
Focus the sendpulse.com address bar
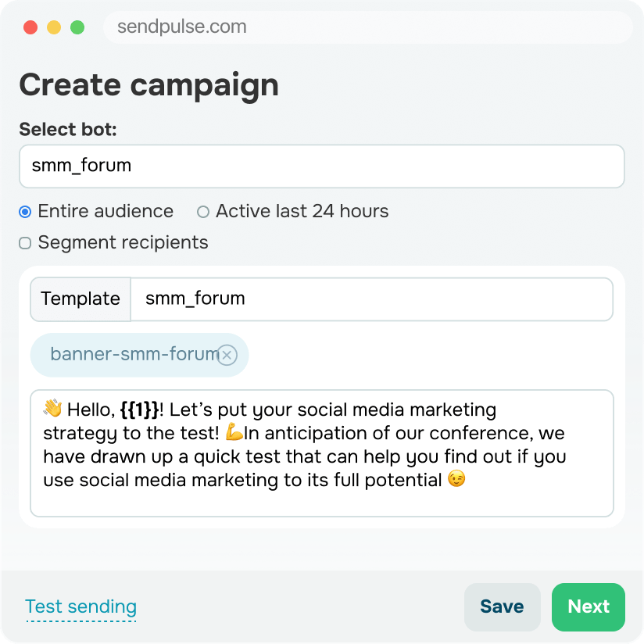click(367, 27)
